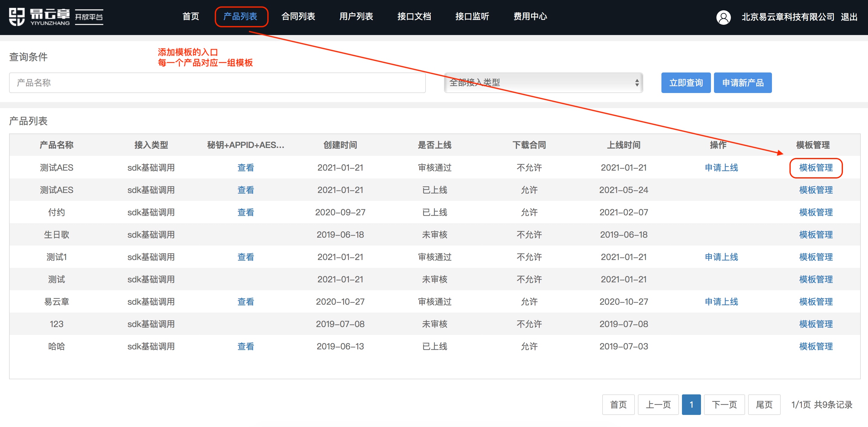
Task: Open 接口监听 in the navbar
Action: (472, 16)
